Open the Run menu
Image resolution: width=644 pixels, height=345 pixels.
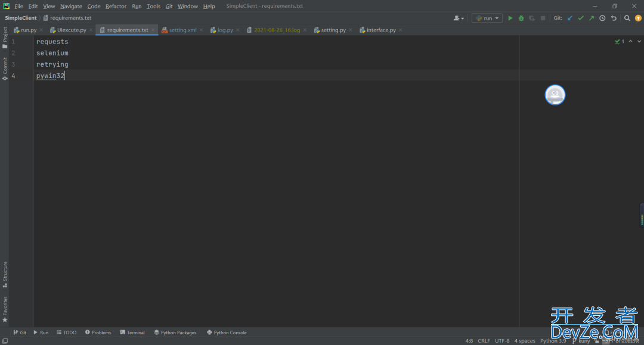[137, 6]
